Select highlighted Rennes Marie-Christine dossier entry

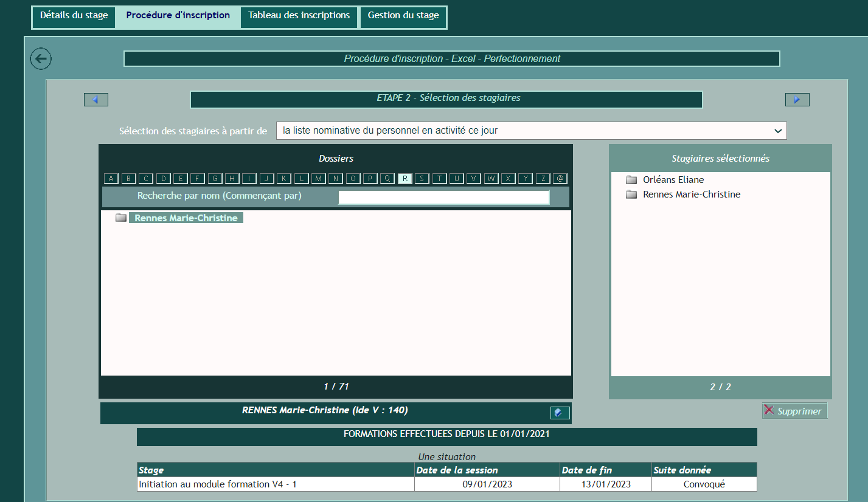click(186, 218)
